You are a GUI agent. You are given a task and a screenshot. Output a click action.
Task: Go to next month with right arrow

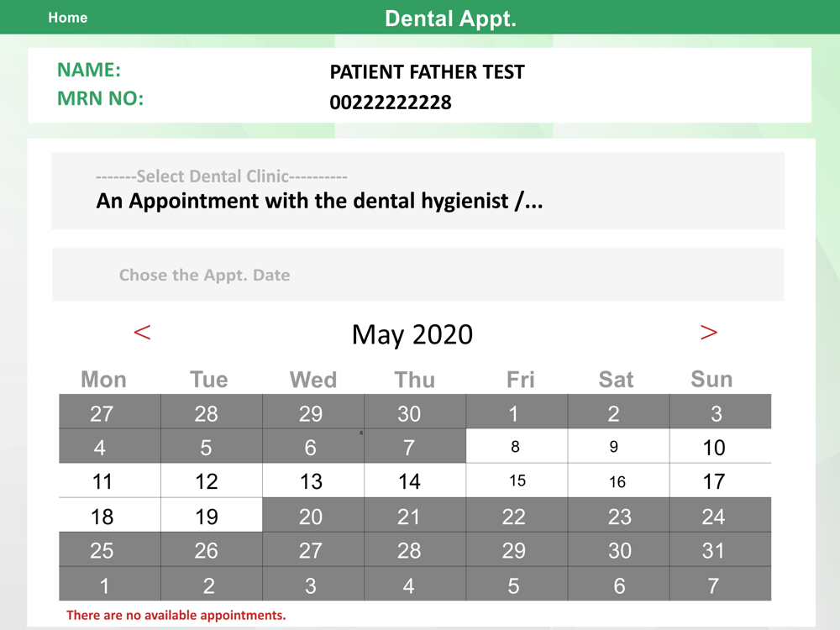point(709,333)
